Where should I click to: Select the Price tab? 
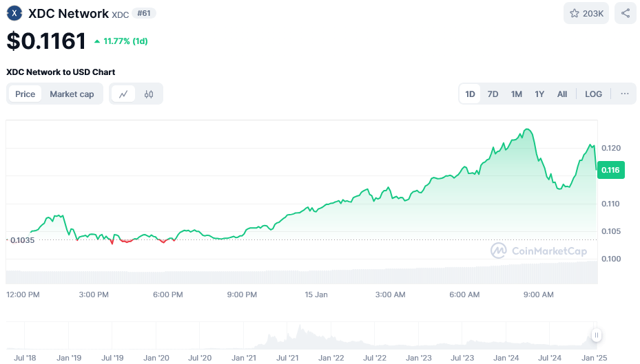[25, 94]
